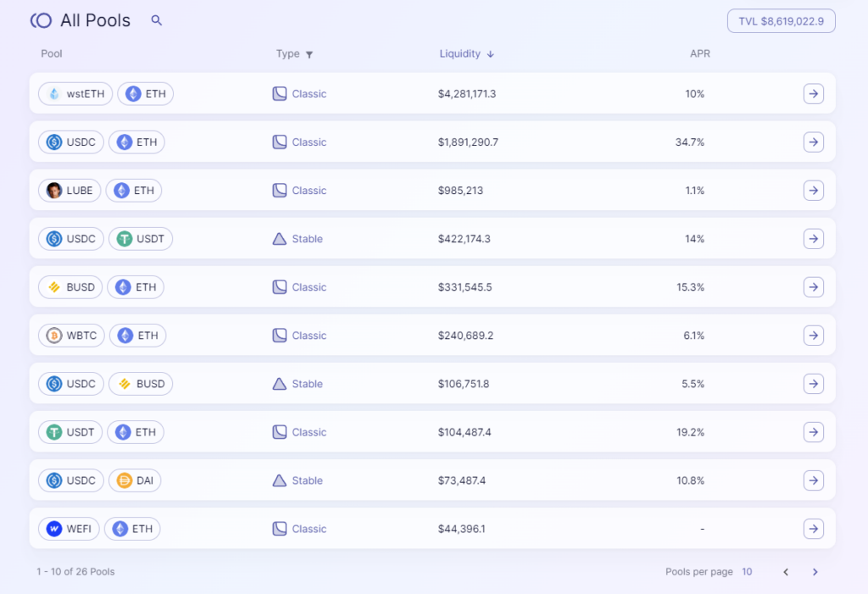
Task: Open the WEFI/ETH pool arrow button
Action: [x=813, y=529]
